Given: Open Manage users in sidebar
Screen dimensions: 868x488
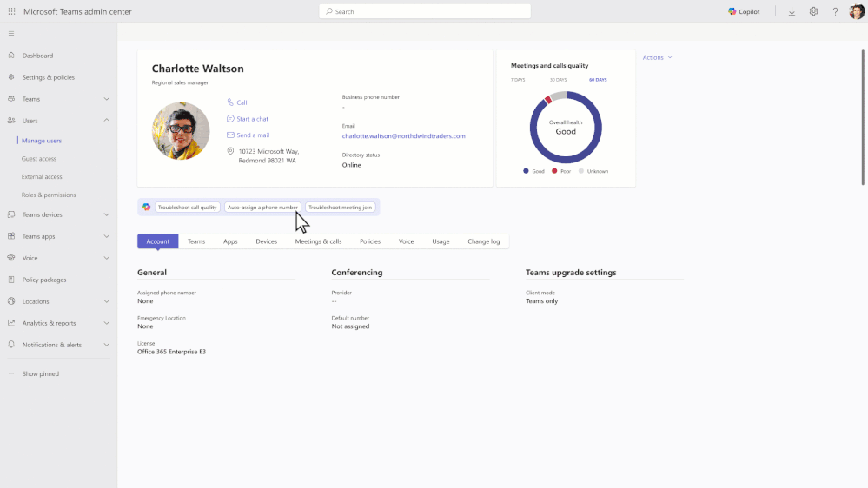Looking at the screenshot, I should click(x=42, y=141).
